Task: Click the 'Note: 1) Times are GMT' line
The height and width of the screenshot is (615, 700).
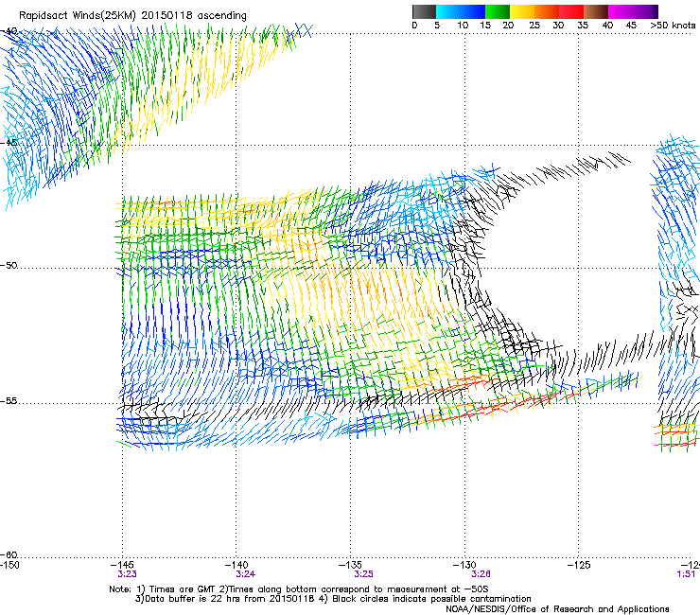Action: pyautogui.click(x=299, y=589)
